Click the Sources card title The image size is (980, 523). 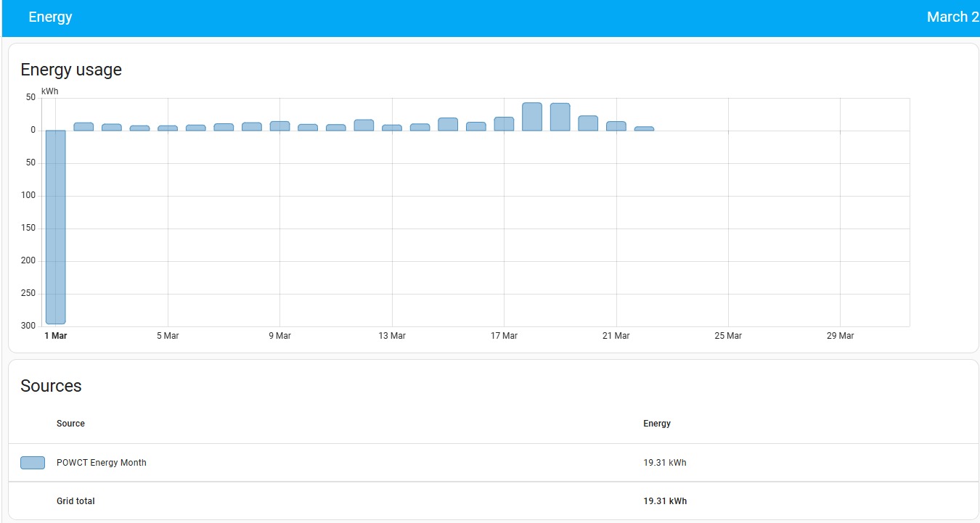[x=51, y=386]
